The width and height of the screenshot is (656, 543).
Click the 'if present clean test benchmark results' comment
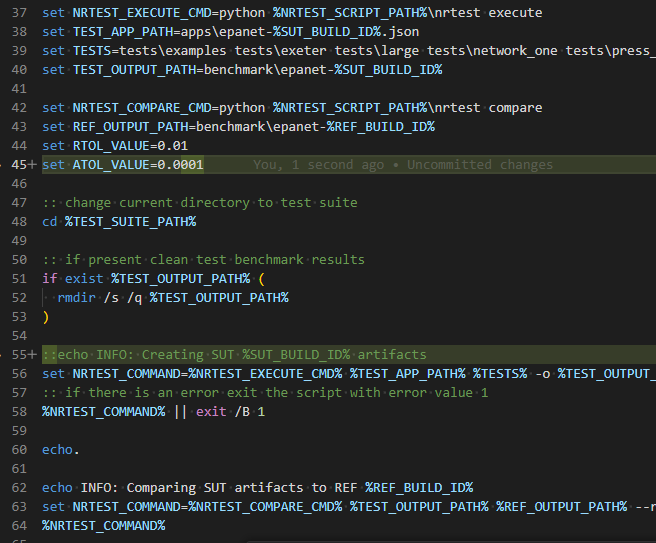coord(203,260)
